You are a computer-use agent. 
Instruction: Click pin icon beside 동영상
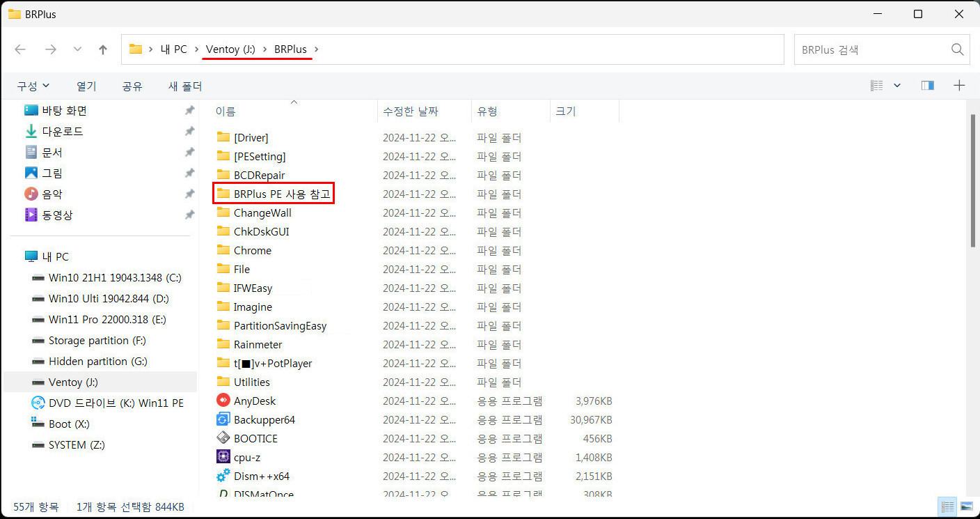pos(189,215)
